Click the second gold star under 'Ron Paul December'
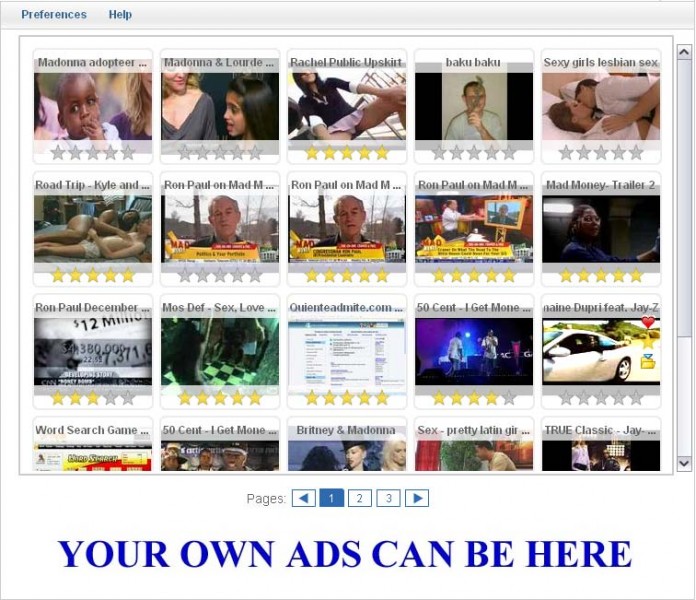Image resolution: width=696 pixels, height=600 pixels. (75, 398)
